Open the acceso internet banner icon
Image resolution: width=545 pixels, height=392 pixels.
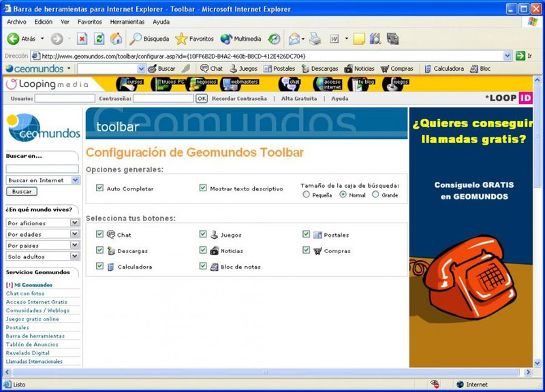coord(327,84)
